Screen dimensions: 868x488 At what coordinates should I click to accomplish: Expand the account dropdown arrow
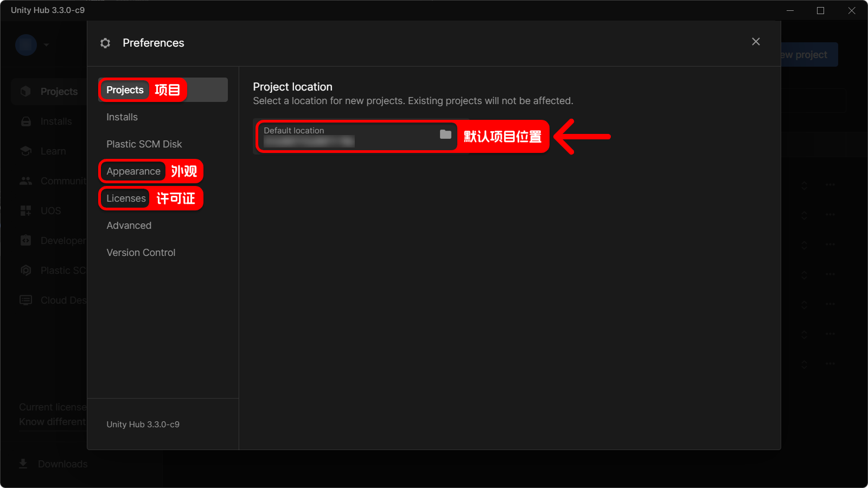[46, 45]
